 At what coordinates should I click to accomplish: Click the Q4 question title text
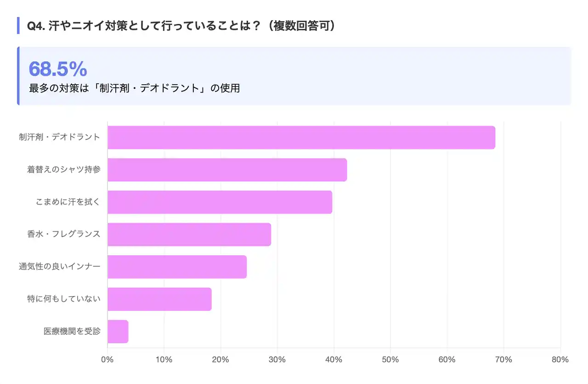tap(181, 26)
